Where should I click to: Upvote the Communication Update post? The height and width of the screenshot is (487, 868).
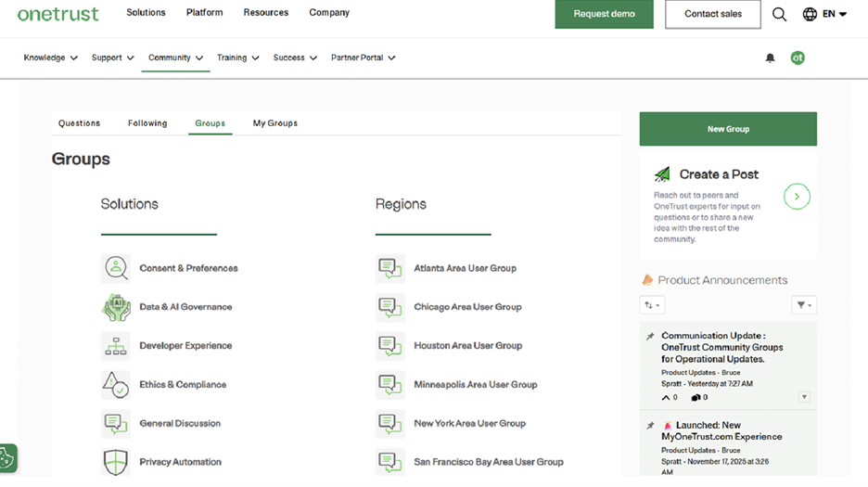tap(666, 397)
